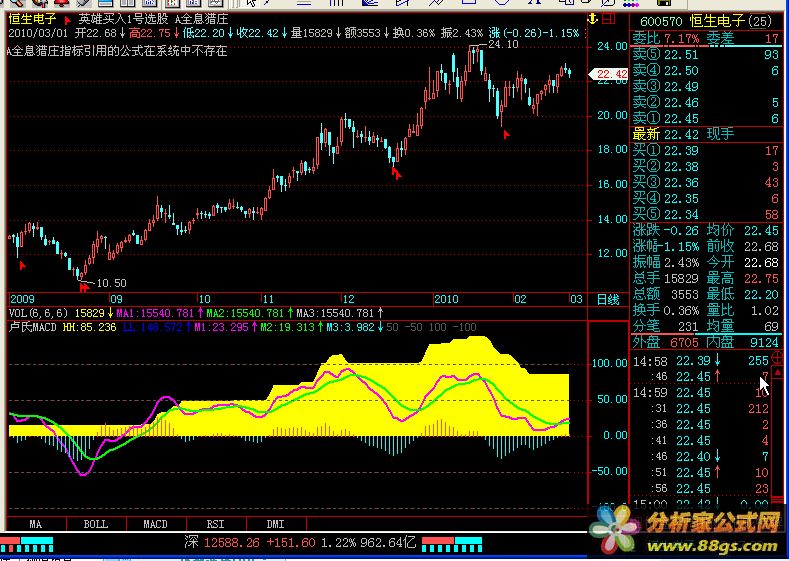Click the 买⑤ 22.34 bid row
Image resolution: width=789 pixels, height=561 pixels.
coord(705,214)
